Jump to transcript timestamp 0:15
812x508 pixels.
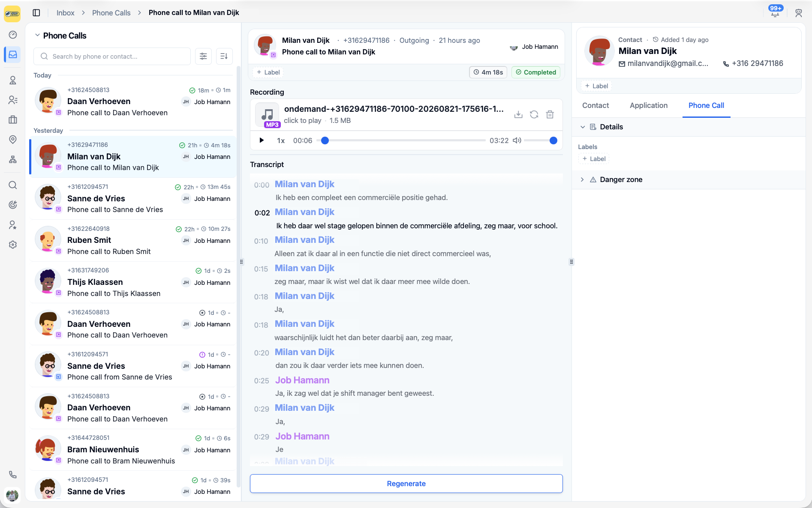261,269
